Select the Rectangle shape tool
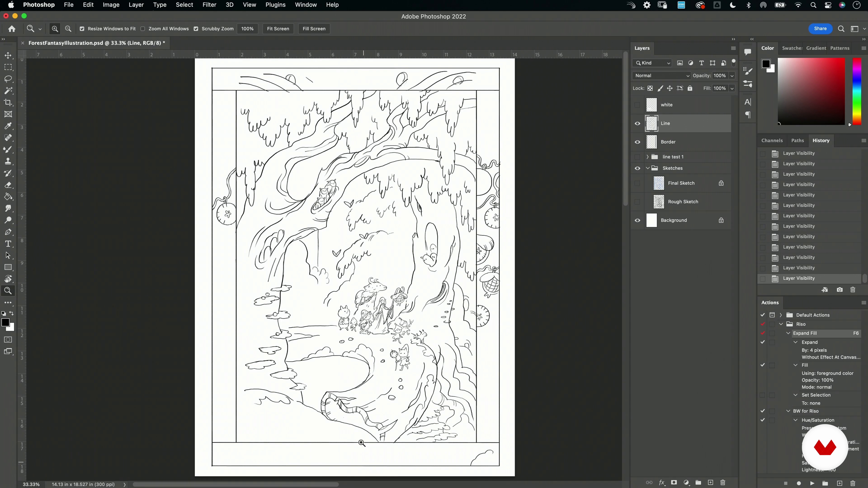This screenshot has width=868, height=488. coord(8,267)
